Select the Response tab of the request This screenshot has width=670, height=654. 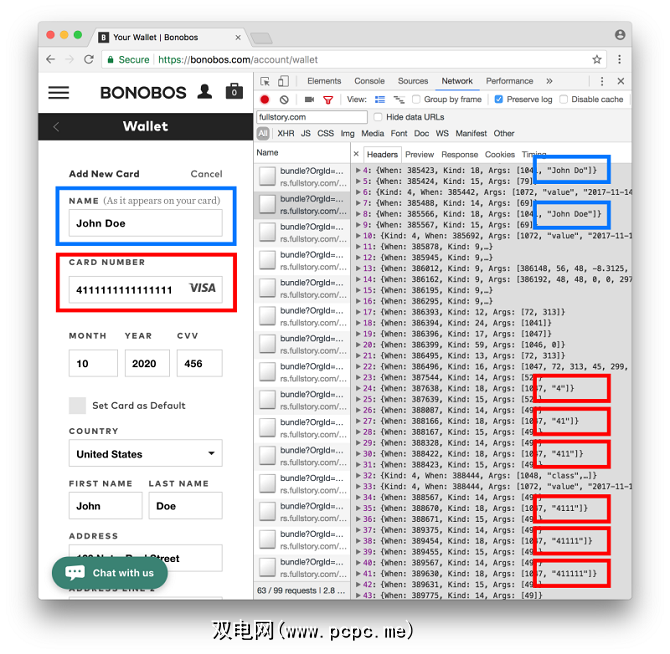coord(459,154)
